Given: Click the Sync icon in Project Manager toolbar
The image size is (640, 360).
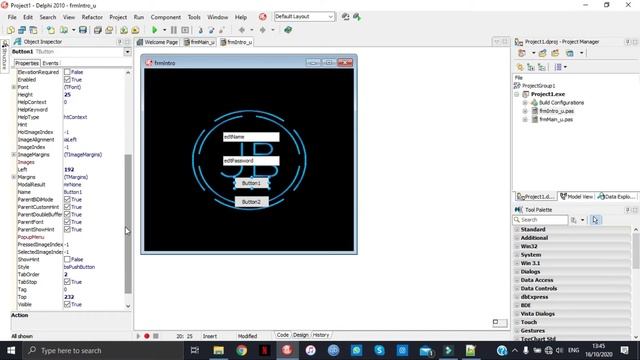Looking at the screenshot, I should tap(520, 67).
